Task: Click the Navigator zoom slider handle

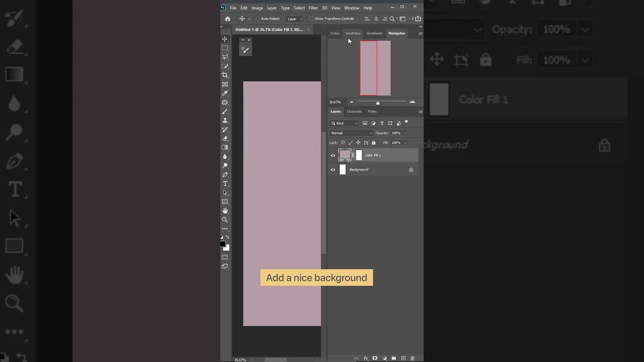Action: [x=378, y=103]
